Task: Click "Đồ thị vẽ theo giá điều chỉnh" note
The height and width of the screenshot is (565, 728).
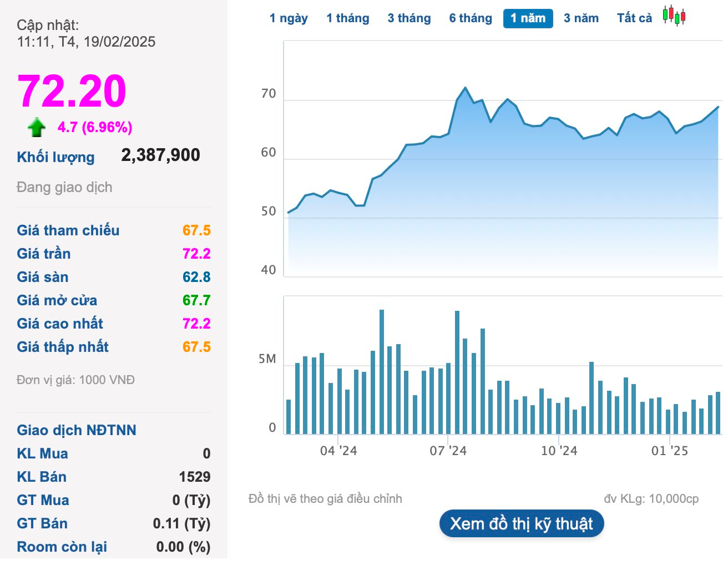Action: [325, 499]
